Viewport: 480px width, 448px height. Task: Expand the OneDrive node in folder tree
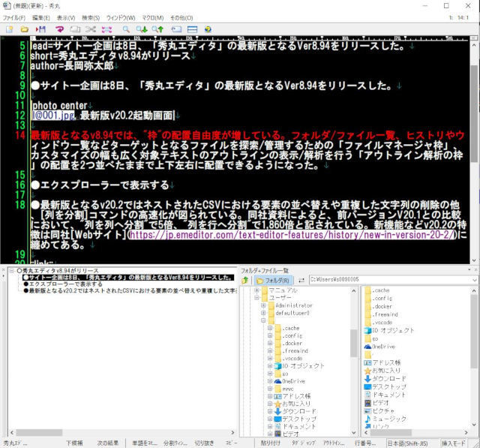coord(270,381)
